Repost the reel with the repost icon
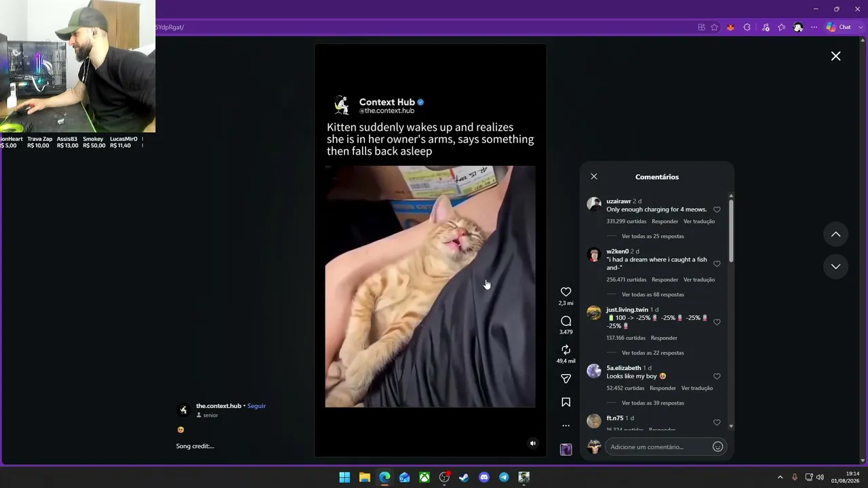 tap(566, 350)
